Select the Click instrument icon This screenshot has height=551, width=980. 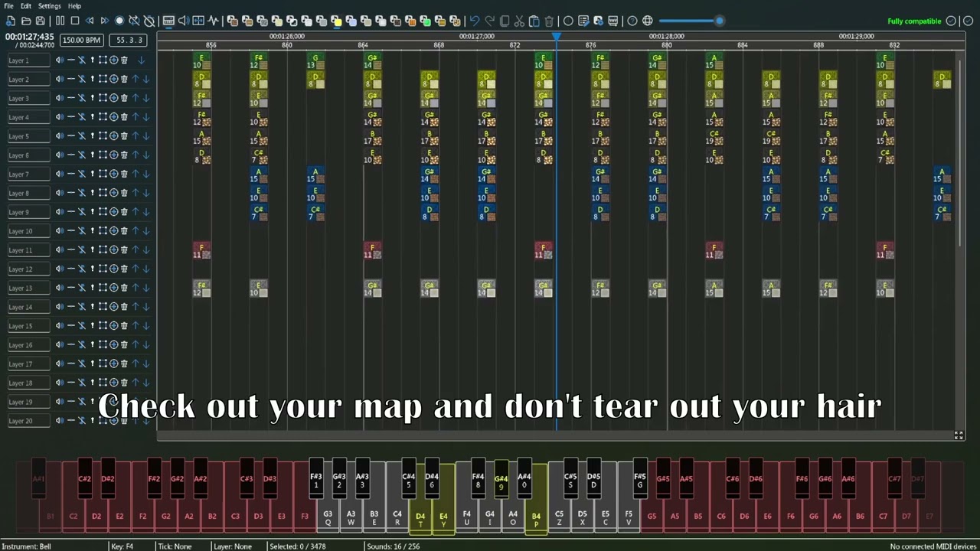(x=292, y=21)
